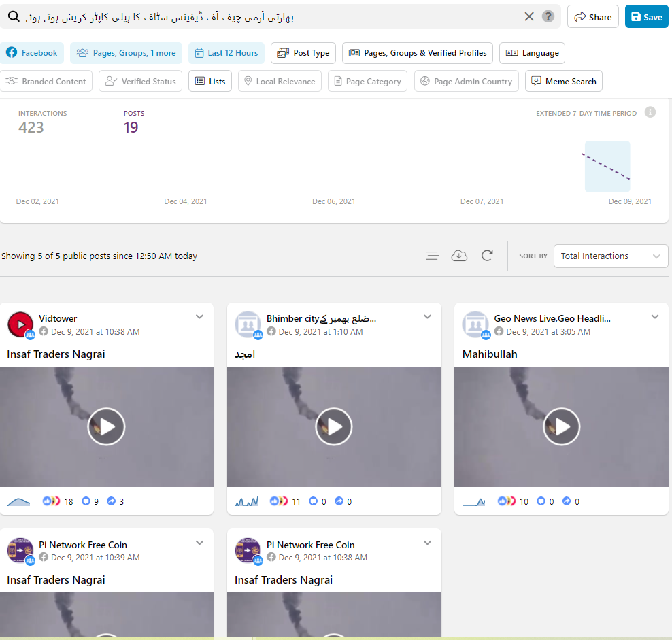
Task: Click the search magnifier icon
Action: [x=14, y=16]
